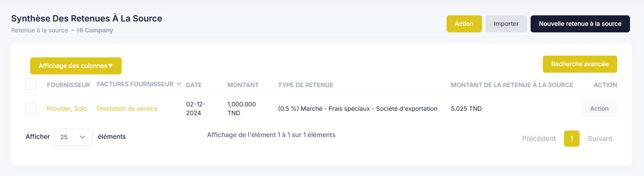Select page 1 in pagination

(572, 138)
